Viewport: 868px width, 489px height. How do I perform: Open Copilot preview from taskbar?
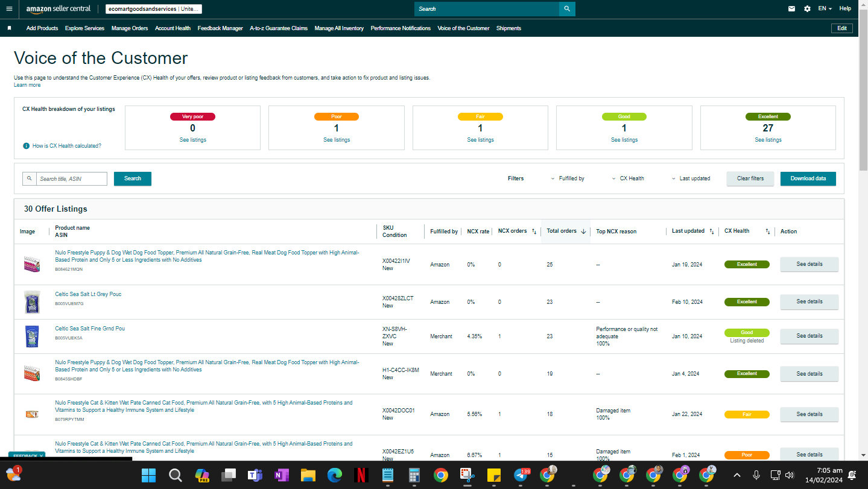pyautogui.click(x=201, y=475)
